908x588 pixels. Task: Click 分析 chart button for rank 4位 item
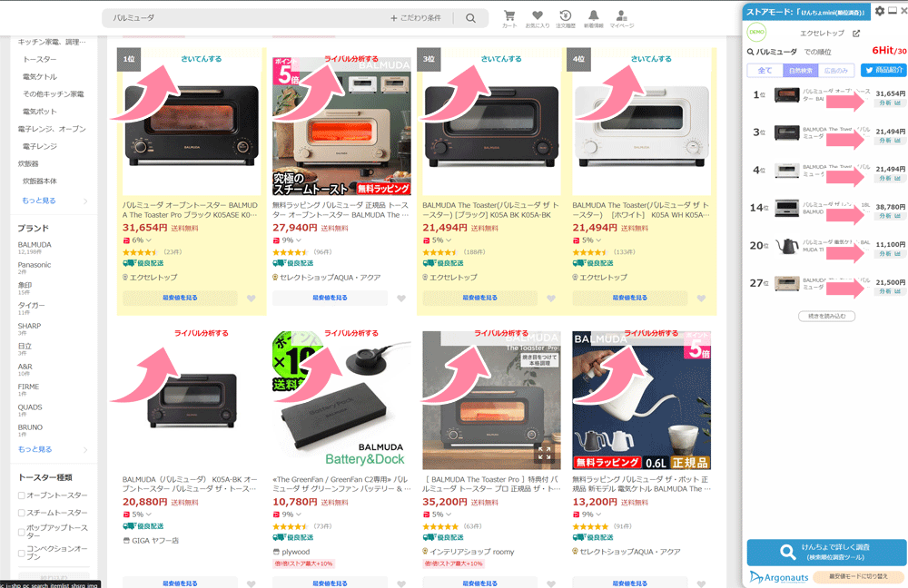point(890,178)
